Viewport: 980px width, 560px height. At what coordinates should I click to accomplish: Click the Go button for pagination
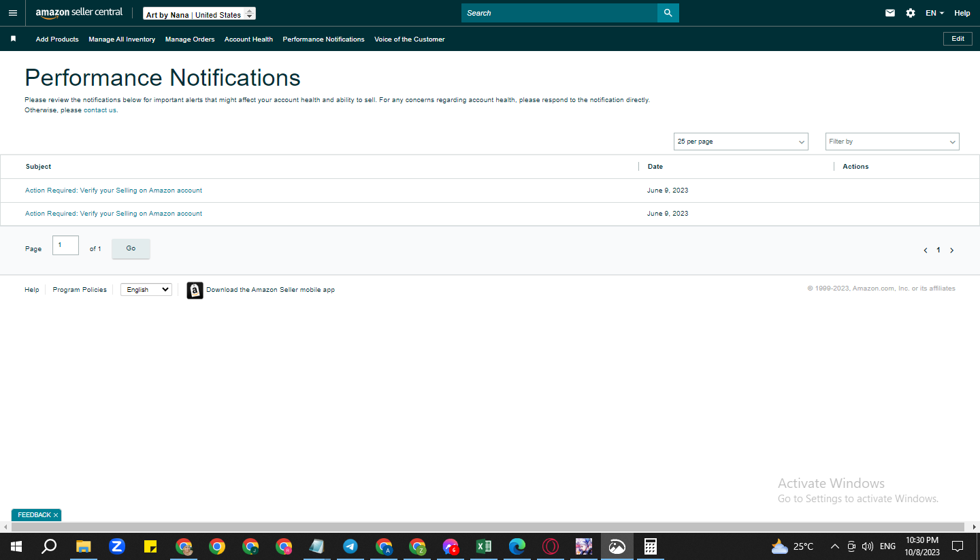tap(131, 248)
